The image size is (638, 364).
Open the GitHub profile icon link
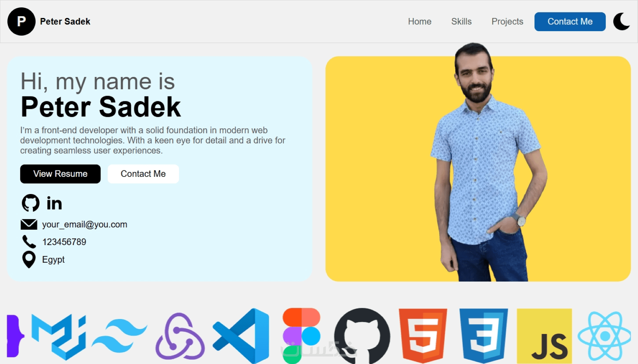coord(30,203)
